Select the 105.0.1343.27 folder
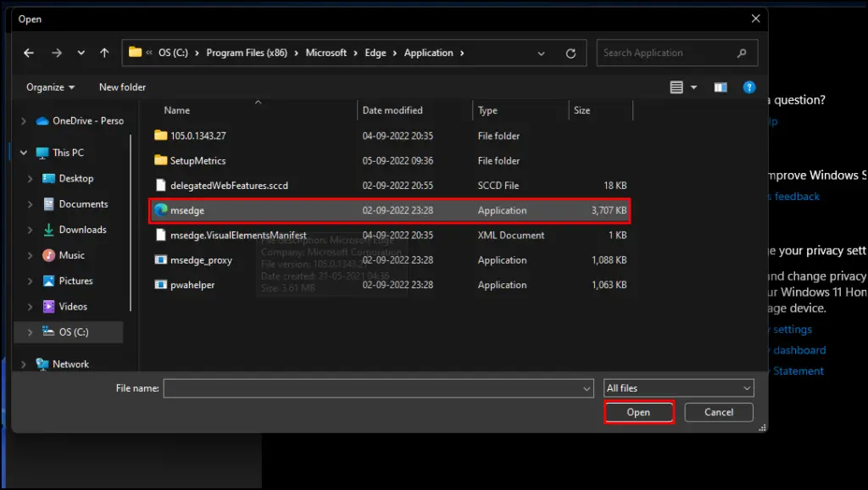 click(x=390, y=136)
